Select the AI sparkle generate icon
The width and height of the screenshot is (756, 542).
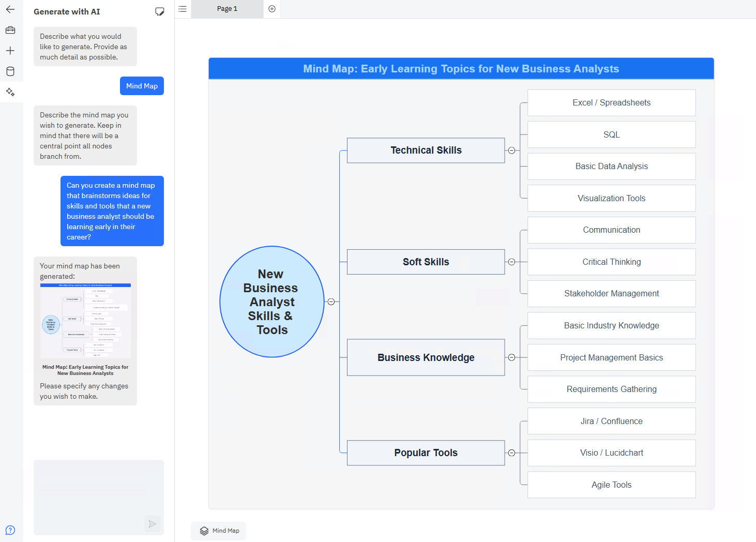click(x=10, y=92)
